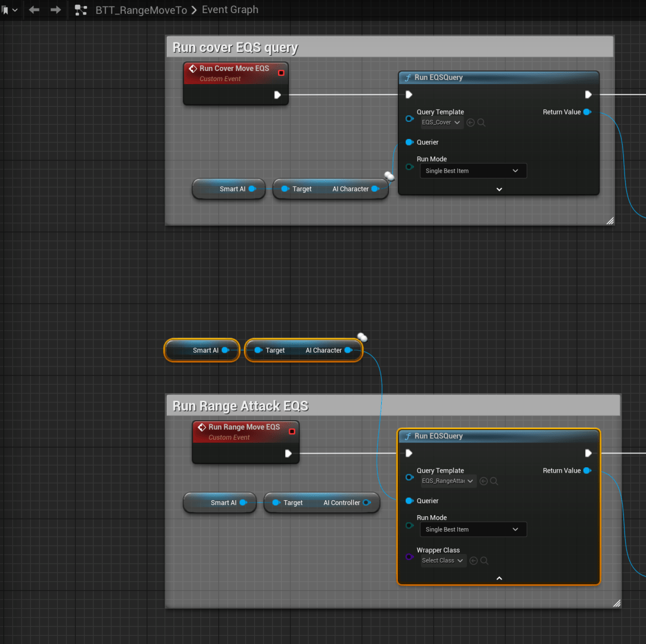Open the EQS_Cover query template dropdown

pyautogui.click(x=441, y=122)
